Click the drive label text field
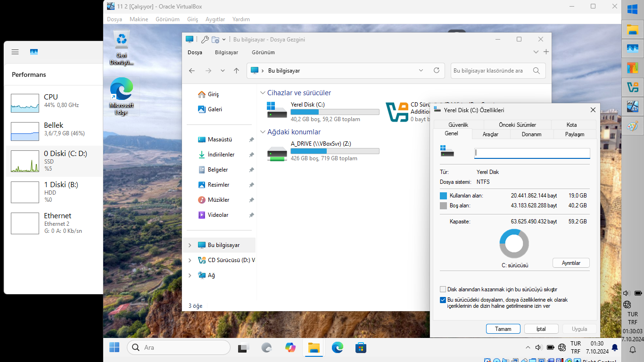 coord(532,153)
